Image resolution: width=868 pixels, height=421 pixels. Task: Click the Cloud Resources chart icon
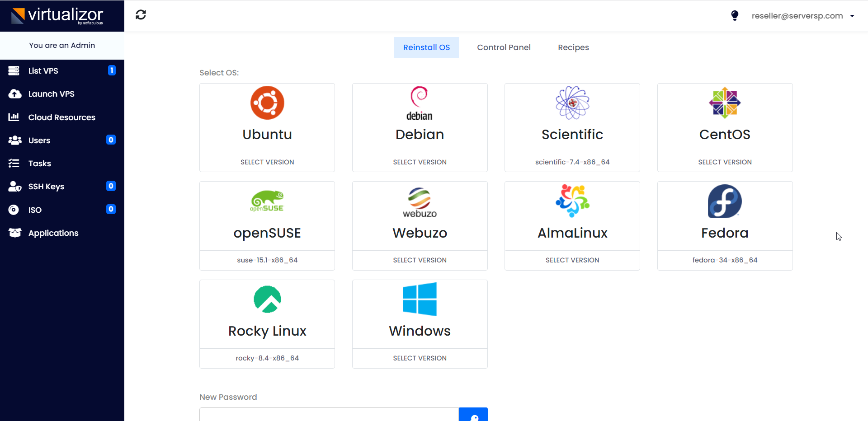coord(14,117)
